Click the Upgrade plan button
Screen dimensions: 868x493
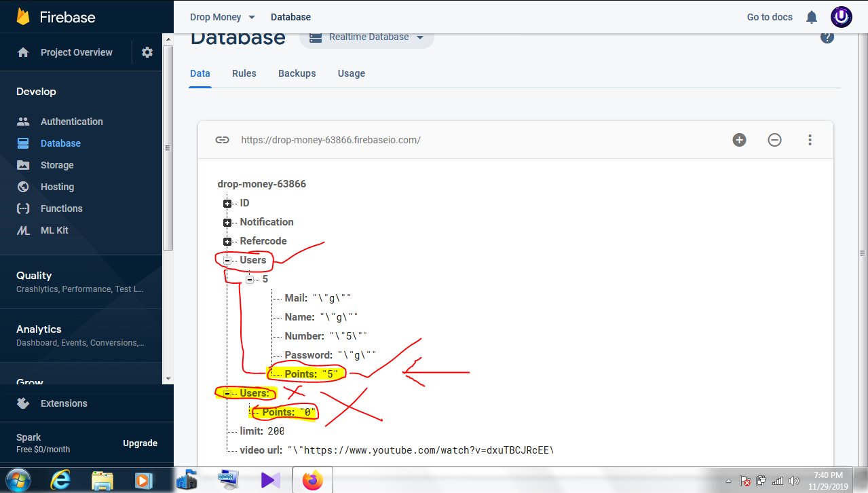(140, 443)
